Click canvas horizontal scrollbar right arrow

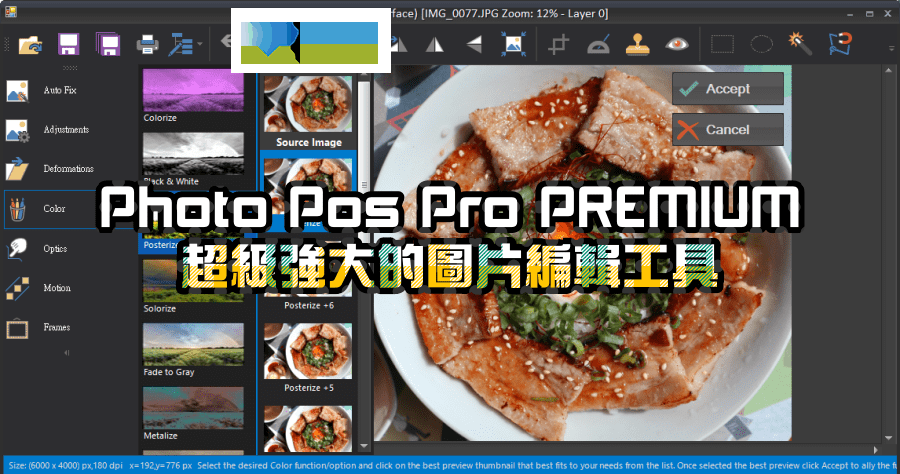[x=876, y=450]
